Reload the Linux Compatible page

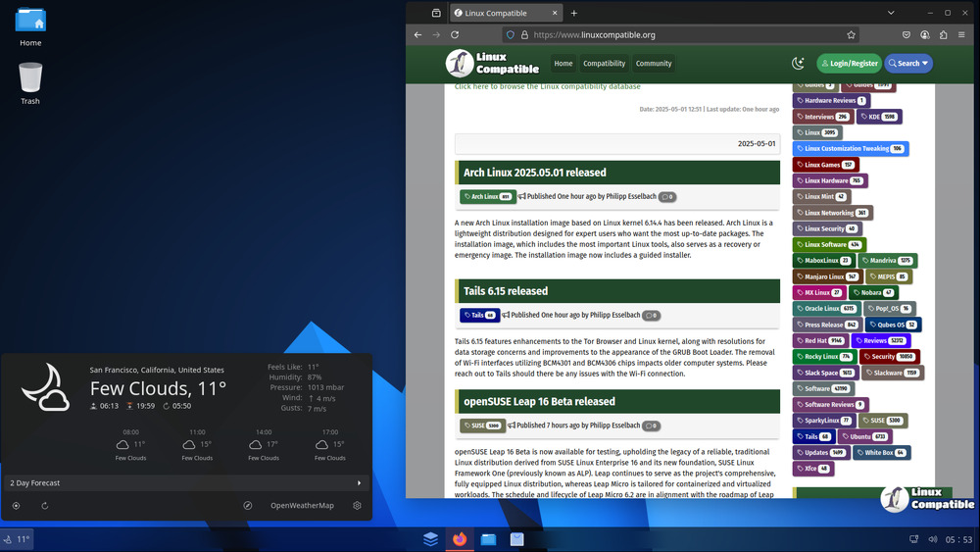(x=455, y=34)
